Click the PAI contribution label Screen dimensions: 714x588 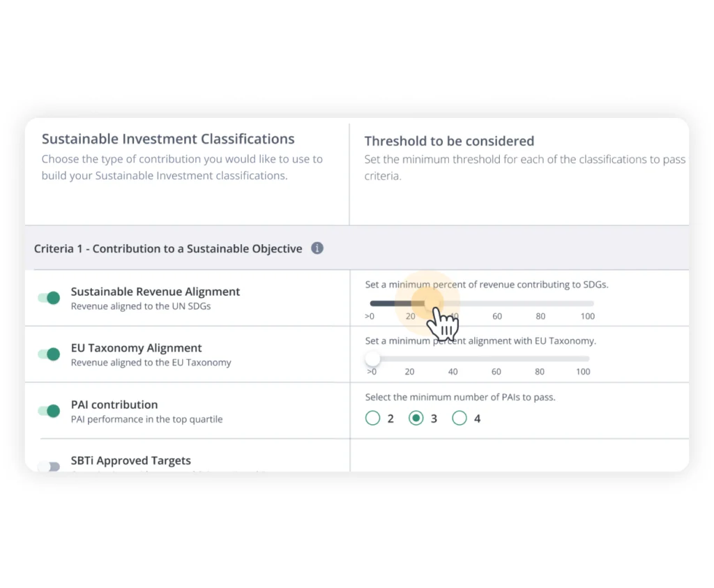pos(114,405)
